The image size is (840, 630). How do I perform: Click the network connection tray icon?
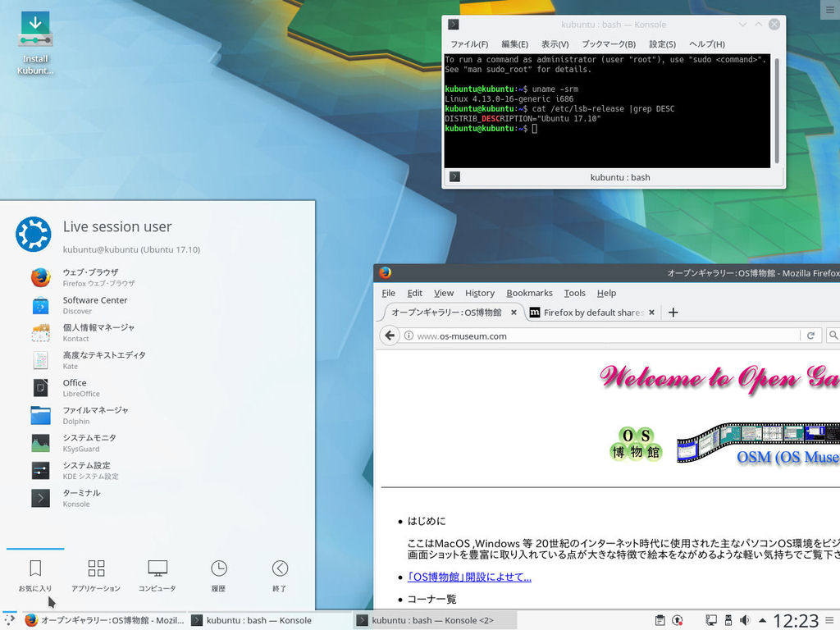pos(711,620)
